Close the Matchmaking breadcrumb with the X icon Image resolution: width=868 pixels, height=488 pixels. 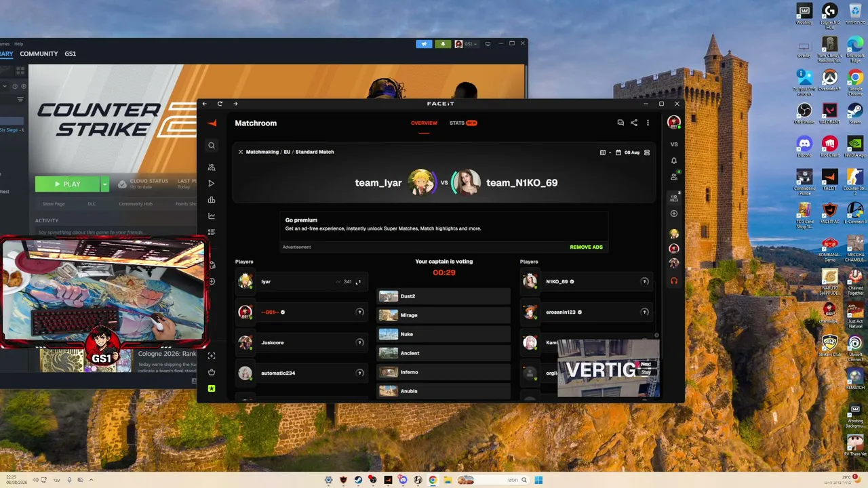click(x=241, y=152)
